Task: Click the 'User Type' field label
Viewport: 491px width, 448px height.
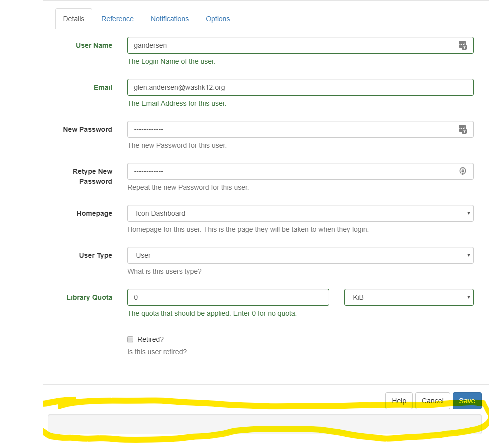Action: (96, 255)
